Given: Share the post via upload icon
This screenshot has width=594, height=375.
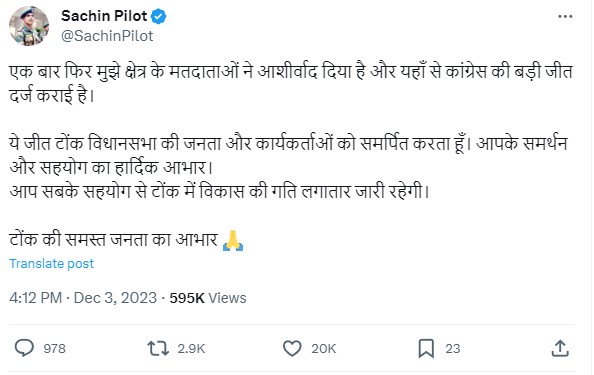Looking at the screenshot, I should pyautogui.click(x=560, y=348).
